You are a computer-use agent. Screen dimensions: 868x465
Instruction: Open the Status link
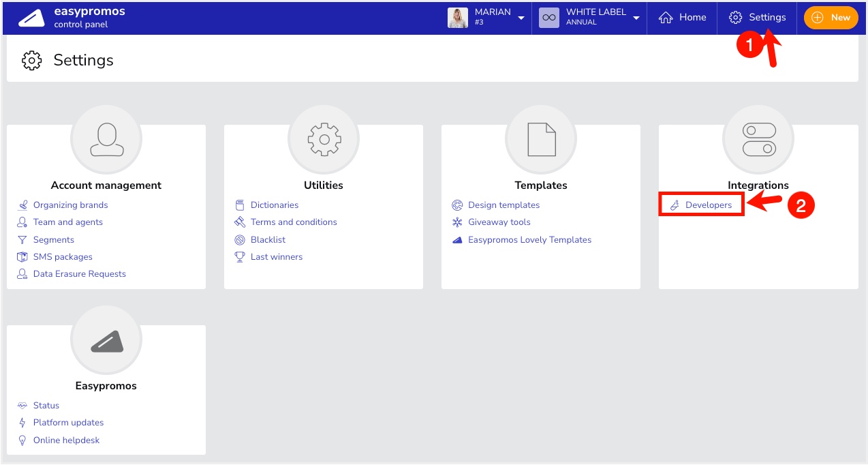pyautogui.click(x=46, y=406)
